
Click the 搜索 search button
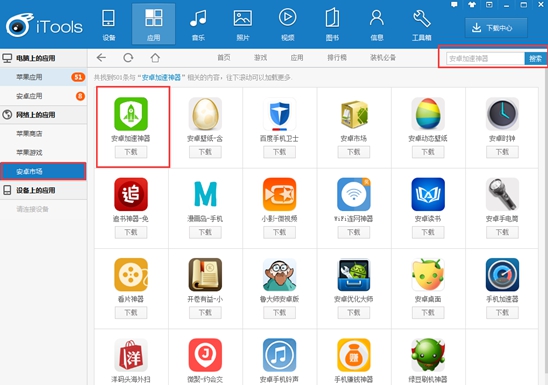[535, 58]
